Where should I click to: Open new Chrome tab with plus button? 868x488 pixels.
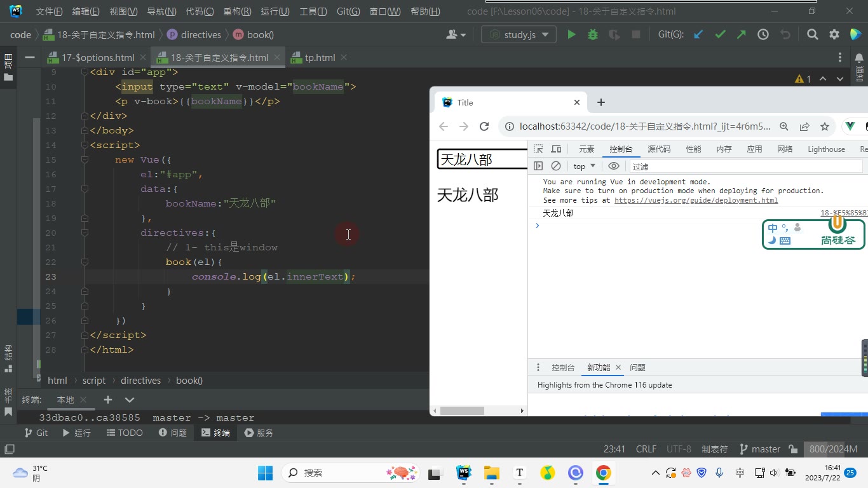pyautogui.click(x=601, y=102)
